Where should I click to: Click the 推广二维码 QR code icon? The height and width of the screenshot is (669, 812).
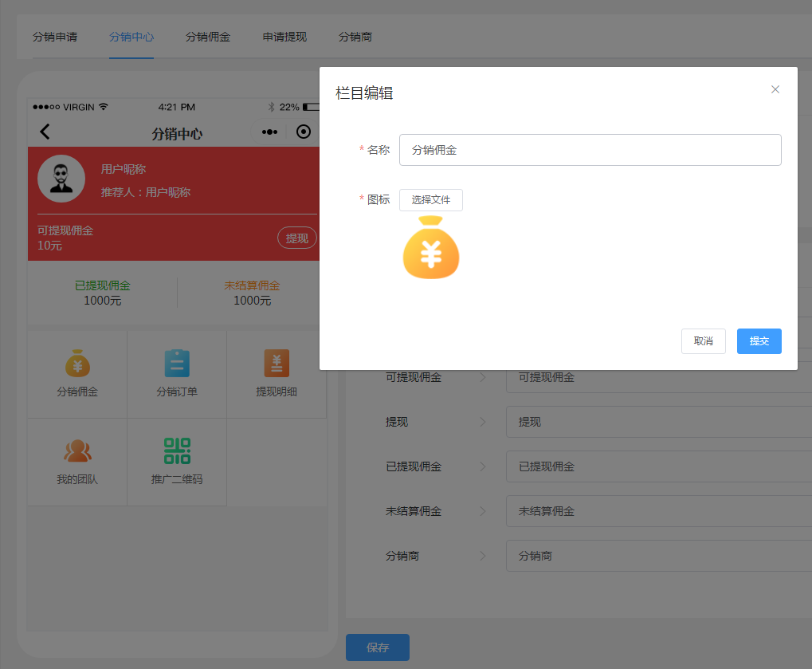pos(177,451)
